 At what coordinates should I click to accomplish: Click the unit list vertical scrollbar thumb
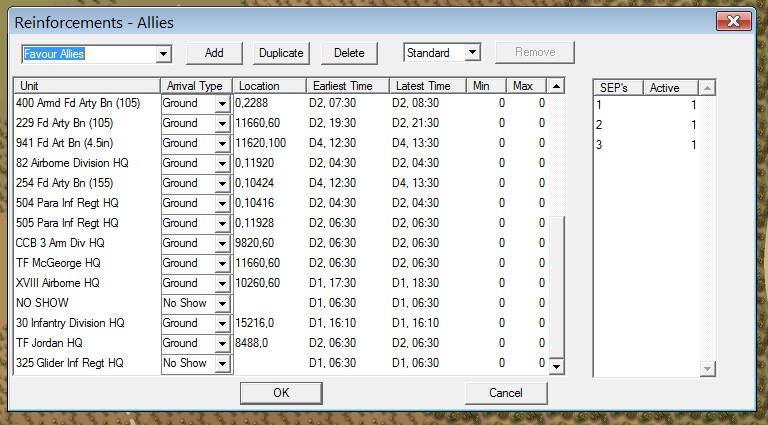click(x=556, y=287)
